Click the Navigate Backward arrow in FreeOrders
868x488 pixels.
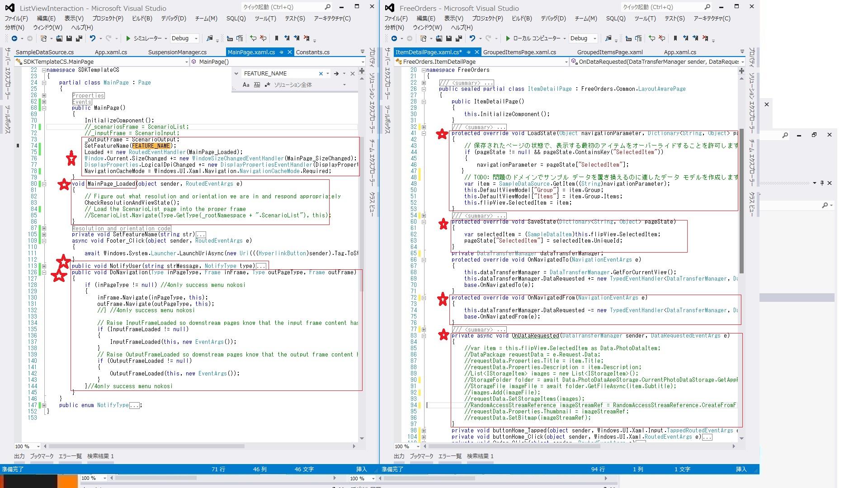(394, 38)
